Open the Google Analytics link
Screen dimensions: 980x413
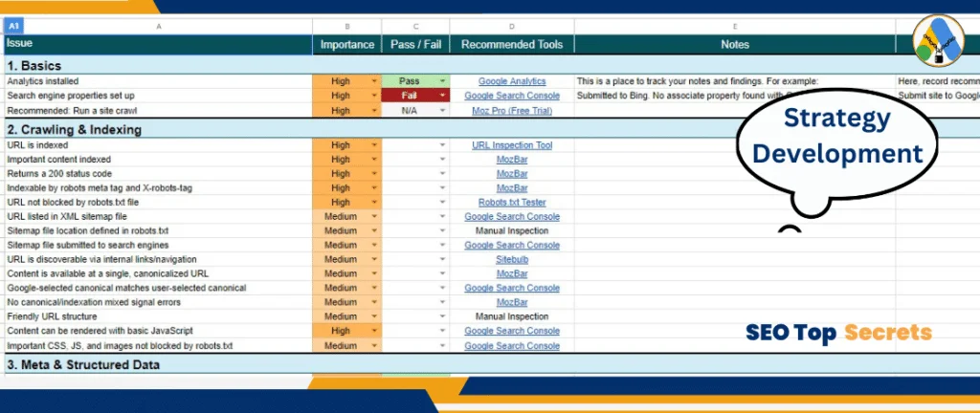coord(512,82)
